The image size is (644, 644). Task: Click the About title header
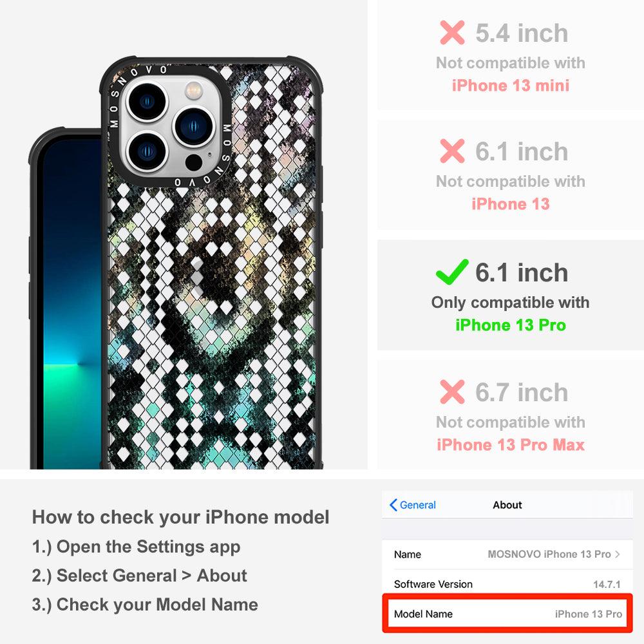[507, 505]
